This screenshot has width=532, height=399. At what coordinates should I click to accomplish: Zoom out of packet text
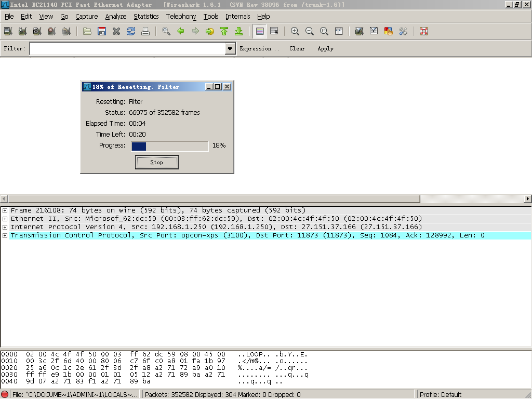pos(310,31)
